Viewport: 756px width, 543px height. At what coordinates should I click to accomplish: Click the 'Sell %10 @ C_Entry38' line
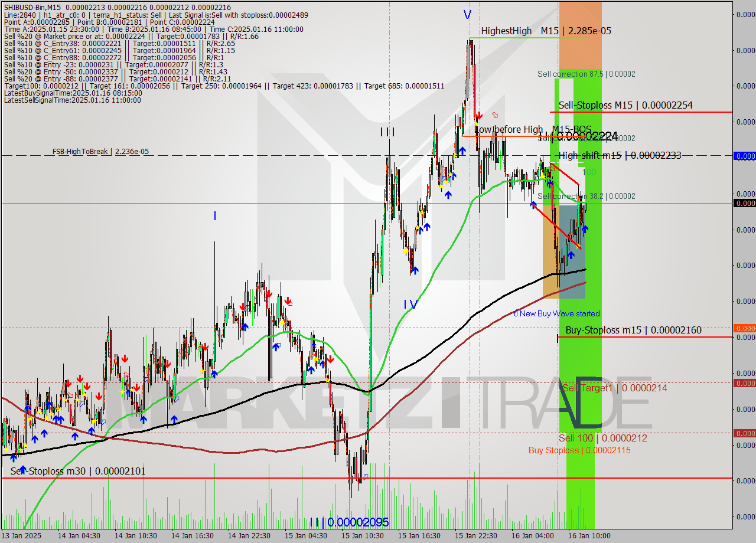click(119, 43)
